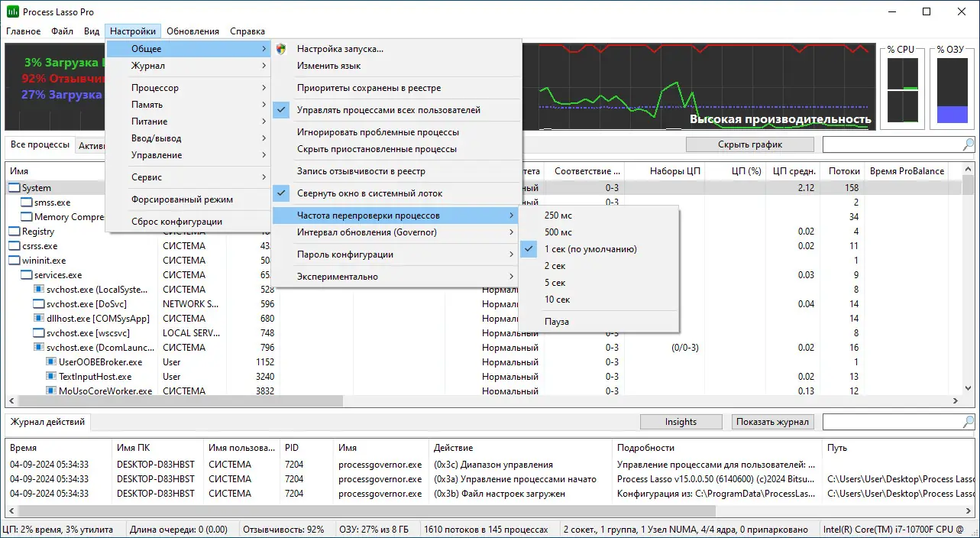
Task: Click the smss.exe process icon
Action: [27, 203]
